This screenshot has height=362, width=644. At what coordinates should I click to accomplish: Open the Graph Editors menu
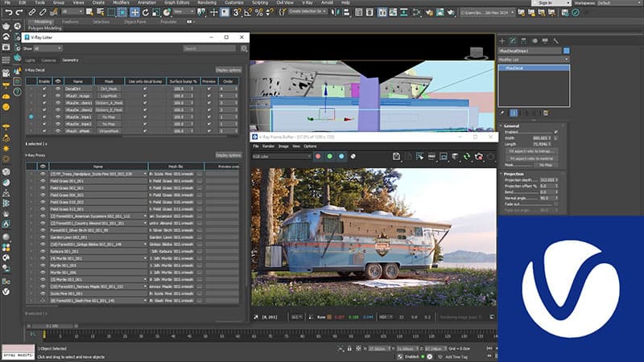pos(176,2)
